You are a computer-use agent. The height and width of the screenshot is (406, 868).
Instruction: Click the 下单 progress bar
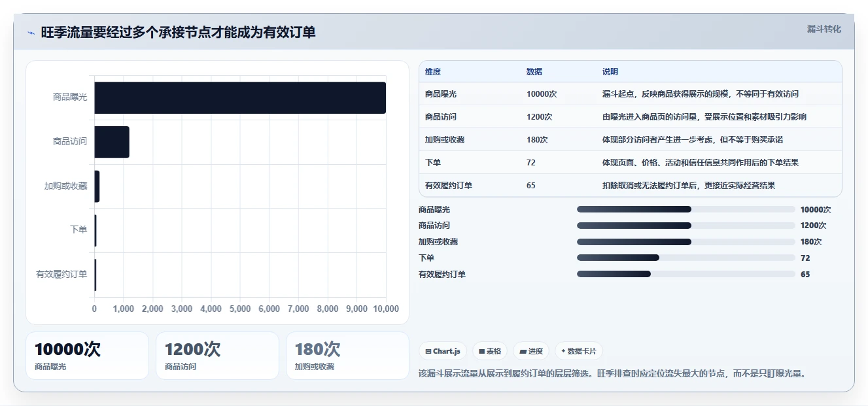[x=686, y=258]
